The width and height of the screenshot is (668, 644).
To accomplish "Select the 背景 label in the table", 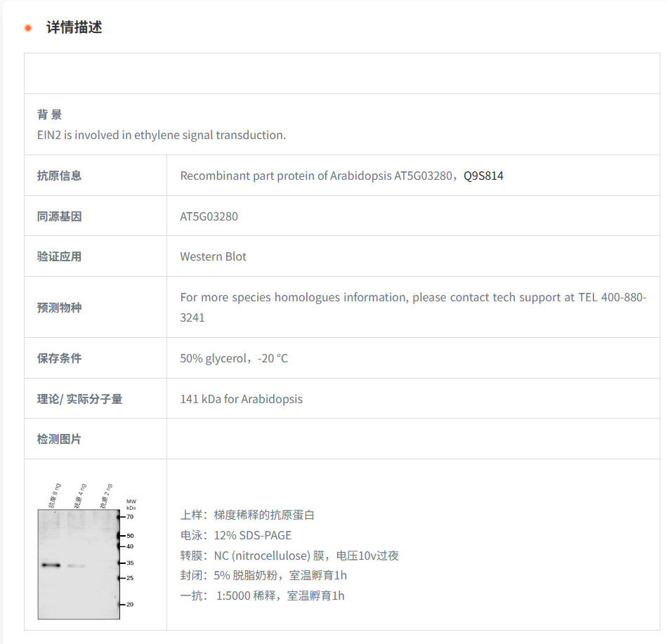I will click(50, 115).
